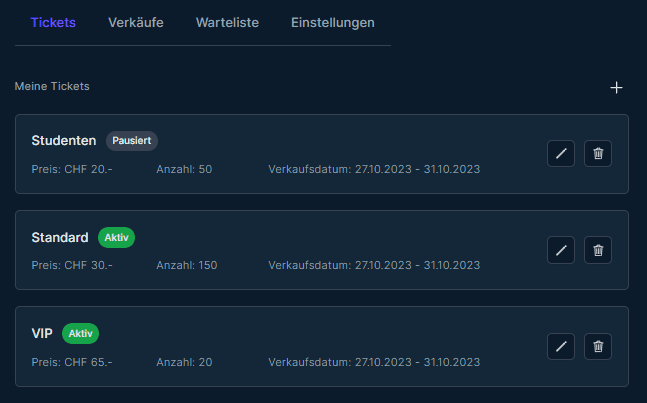This screenshot has height=403, width=647.
Task: Remove the Standard ticket via trash icon
Action: pyautogui.click(x=598, y=250)
